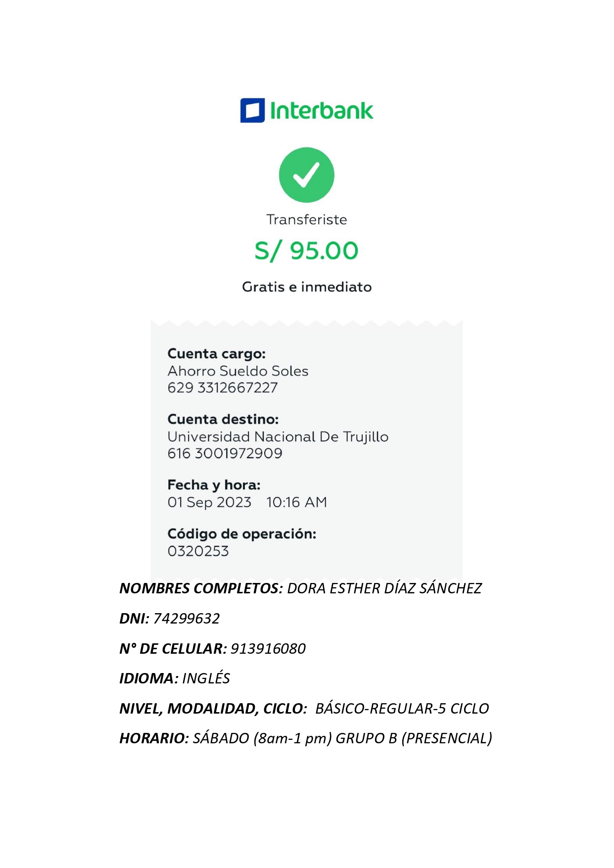Click the Cuenta destino label
The width and height of the screenshot is (614, 868).
223,420
